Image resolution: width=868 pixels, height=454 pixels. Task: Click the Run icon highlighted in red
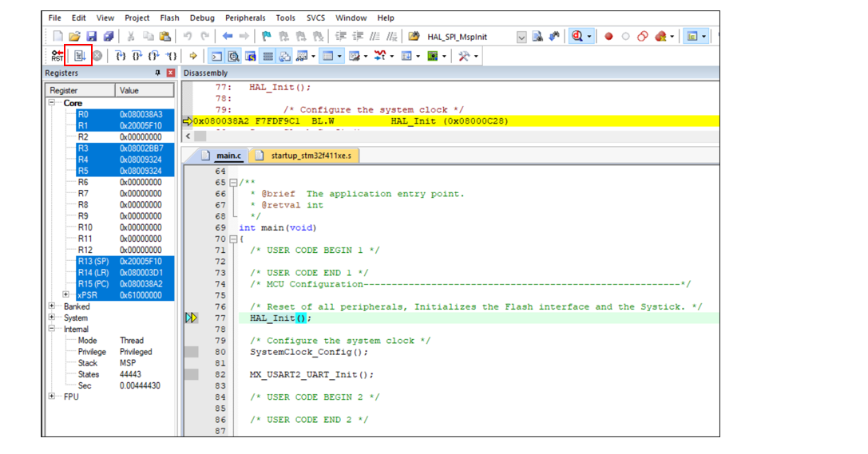[79, 56]
